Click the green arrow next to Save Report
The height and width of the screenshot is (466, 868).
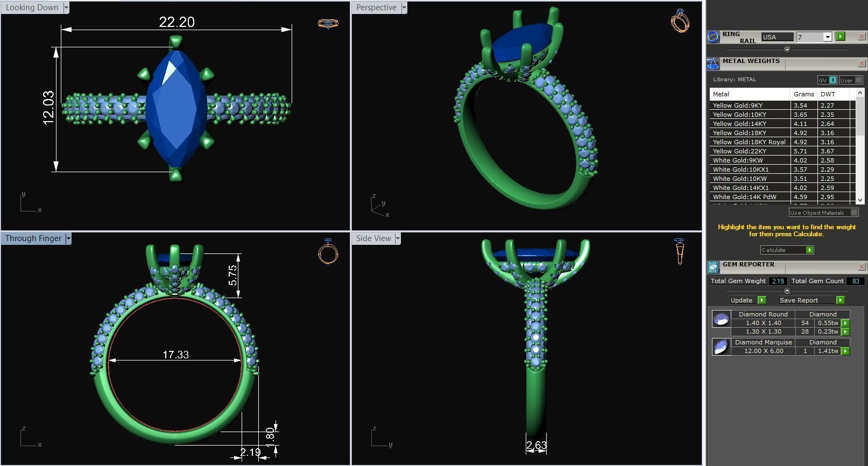pos(841,300)
